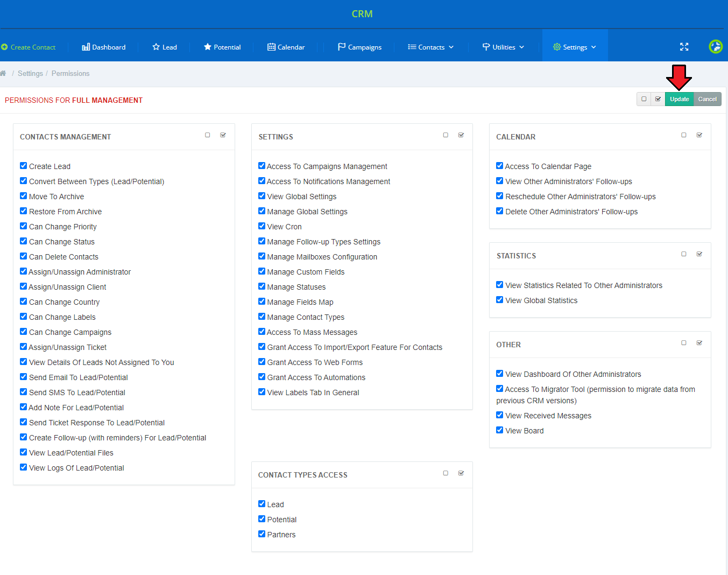Toggle fullscreen mode icon
The image size is (728, 575).
click(684, 47)
